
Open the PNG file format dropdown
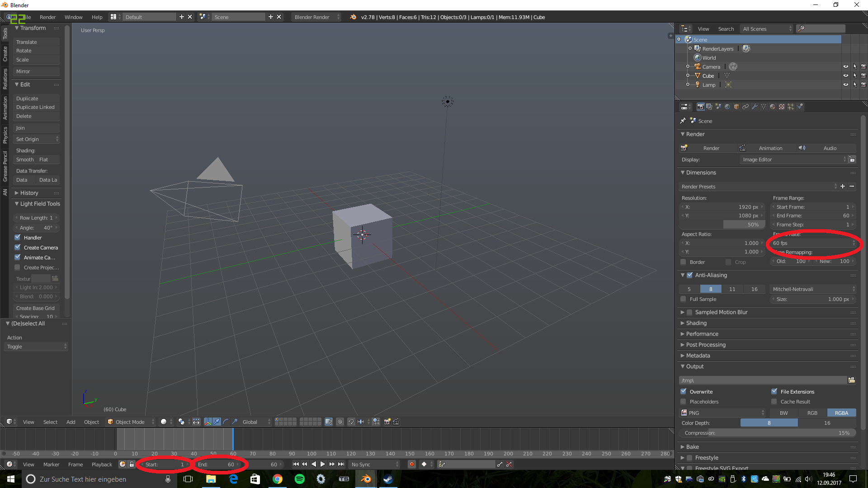click(x=722, y=413)
